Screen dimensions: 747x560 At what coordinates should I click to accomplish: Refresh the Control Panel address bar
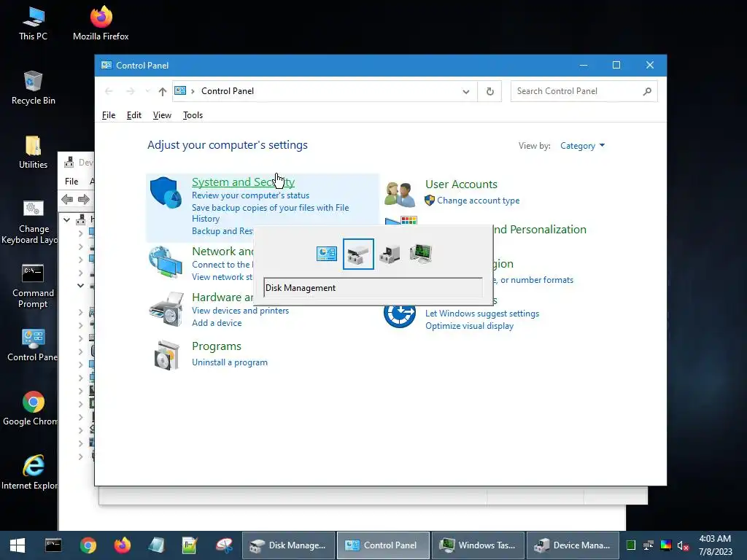(x=489, y=91)
